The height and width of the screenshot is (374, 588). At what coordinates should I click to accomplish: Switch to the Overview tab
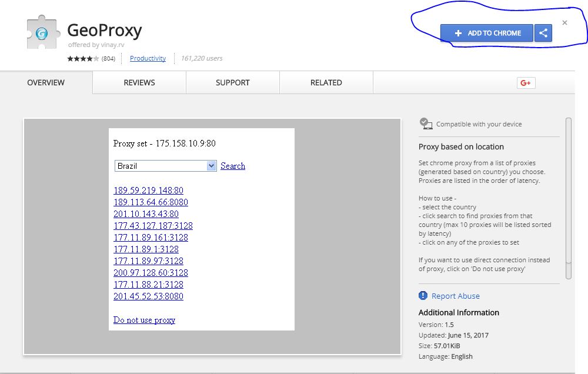pyautogui.click(x=46, y=82)
